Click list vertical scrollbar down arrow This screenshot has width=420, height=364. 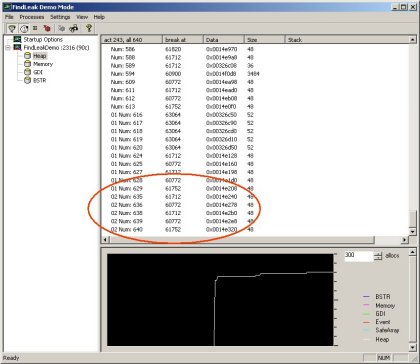(413, 231)
